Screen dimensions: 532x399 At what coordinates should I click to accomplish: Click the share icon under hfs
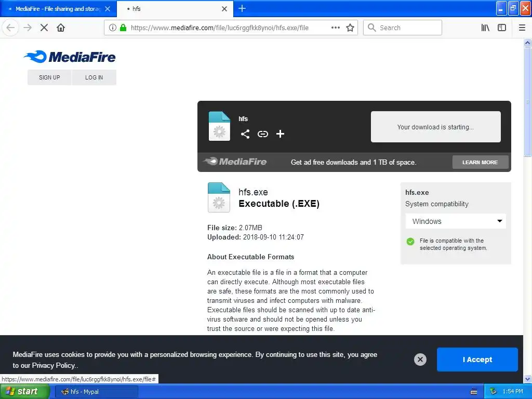[245, 134]
